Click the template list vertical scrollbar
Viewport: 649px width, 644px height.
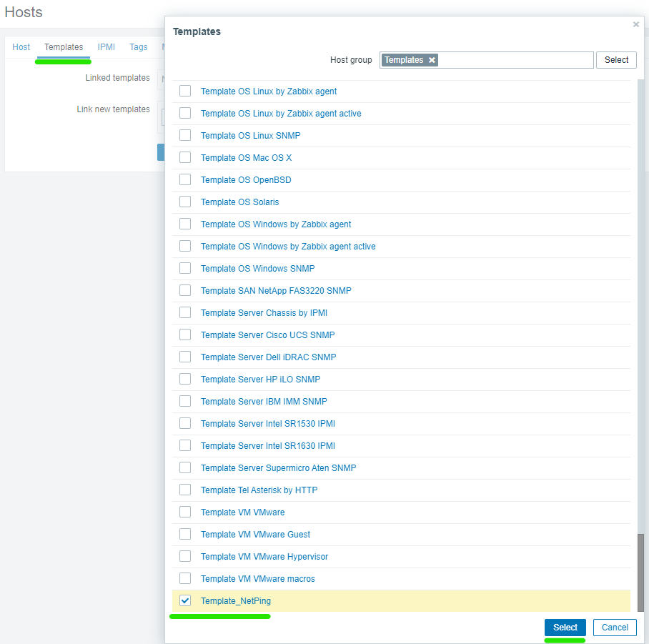pyautogui.click(x=640, y=572)
